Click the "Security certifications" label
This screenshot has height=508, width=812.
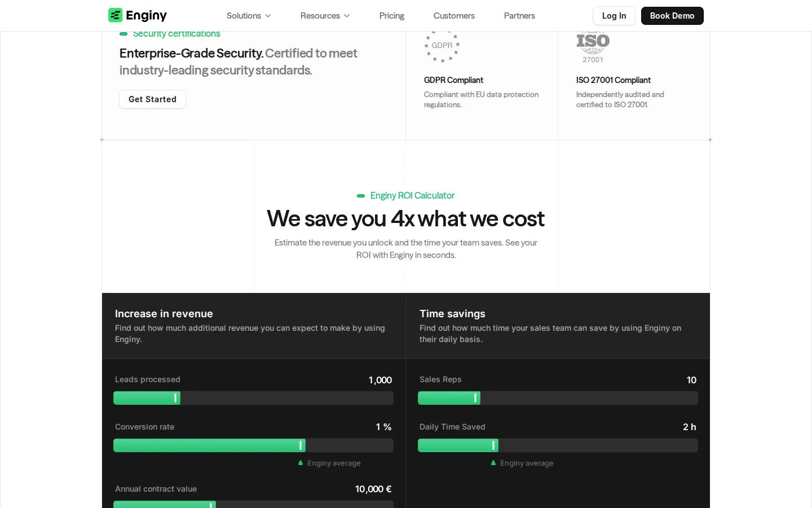pos(176,34)
